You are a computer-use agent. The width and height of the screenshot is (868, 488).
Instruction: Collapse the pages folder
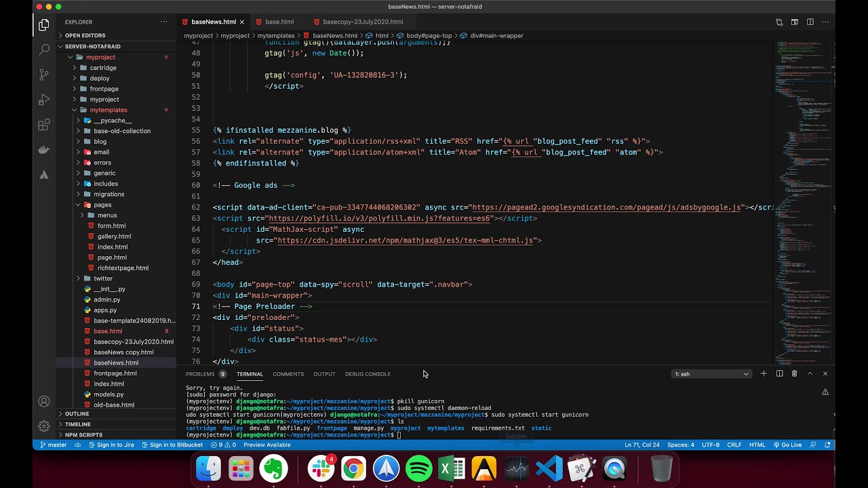pos(102,205)
